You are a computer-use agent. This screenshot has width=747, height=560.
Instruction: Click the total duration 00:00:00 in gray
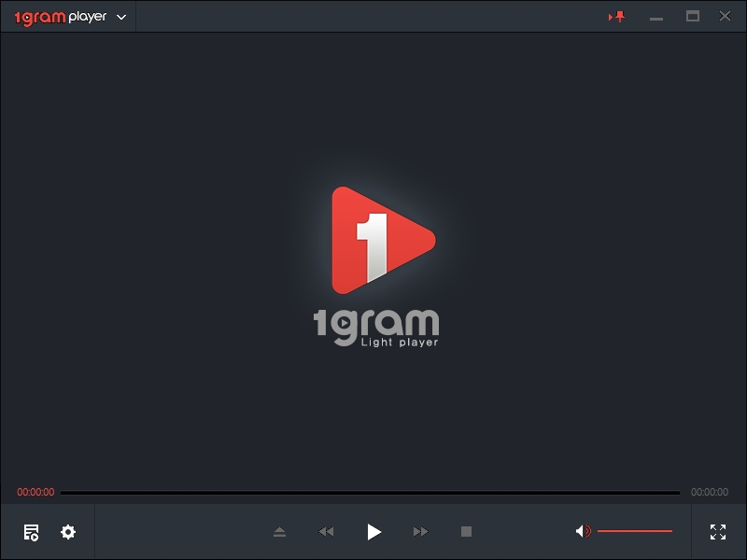point(710,493)
